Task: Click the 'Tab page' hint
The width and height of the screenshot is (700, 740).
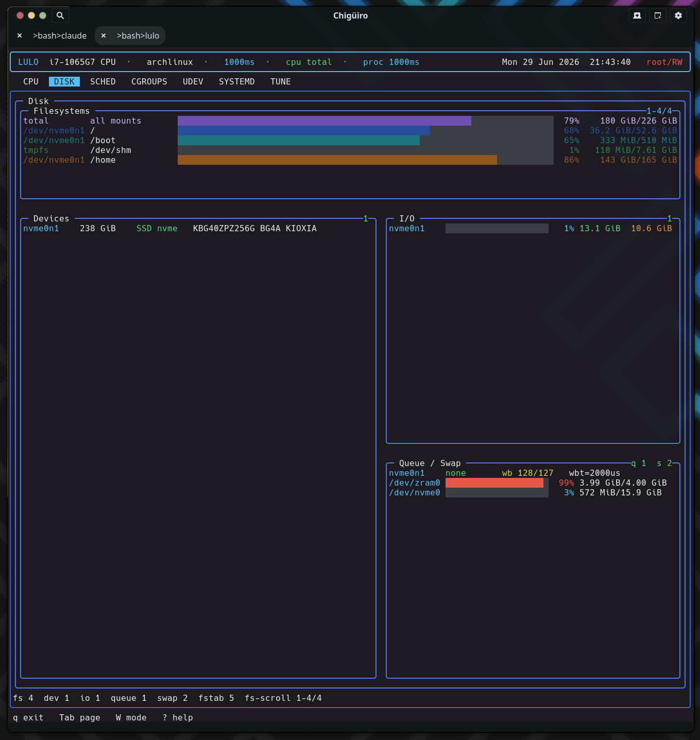Action: click(x=80, y=717)
